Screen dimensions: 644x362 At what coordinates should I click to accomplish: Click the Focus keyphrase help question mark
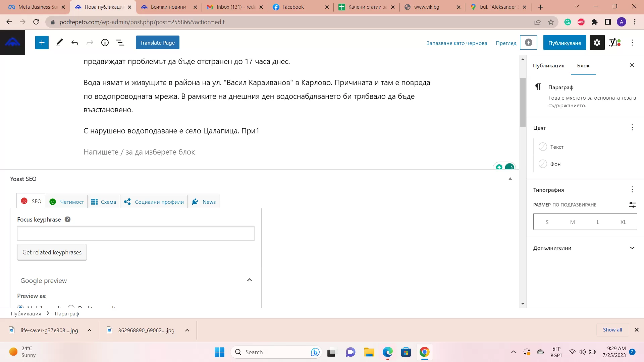67,220
